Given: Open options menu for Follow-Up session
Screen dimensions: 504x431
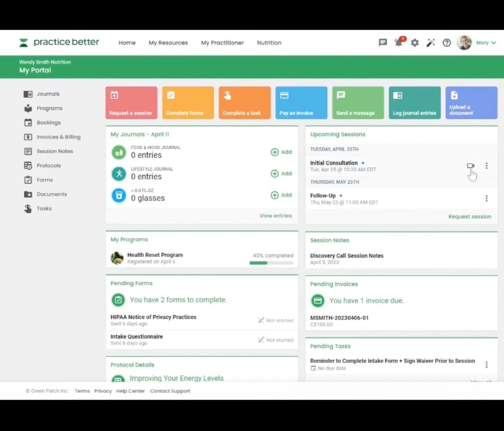Looking at the screenshot, I should coord(486,198).
